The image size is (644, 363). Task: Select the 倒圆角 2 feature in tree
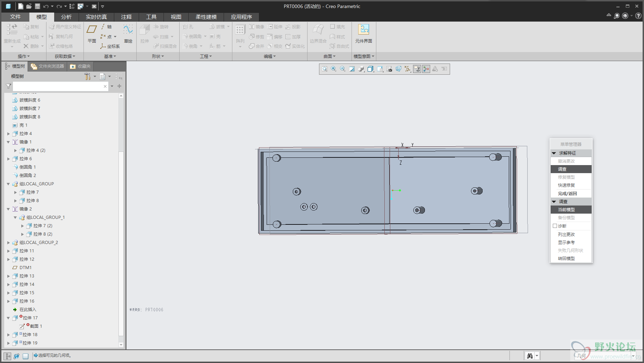pyautogui.click(x=24, y=176)
